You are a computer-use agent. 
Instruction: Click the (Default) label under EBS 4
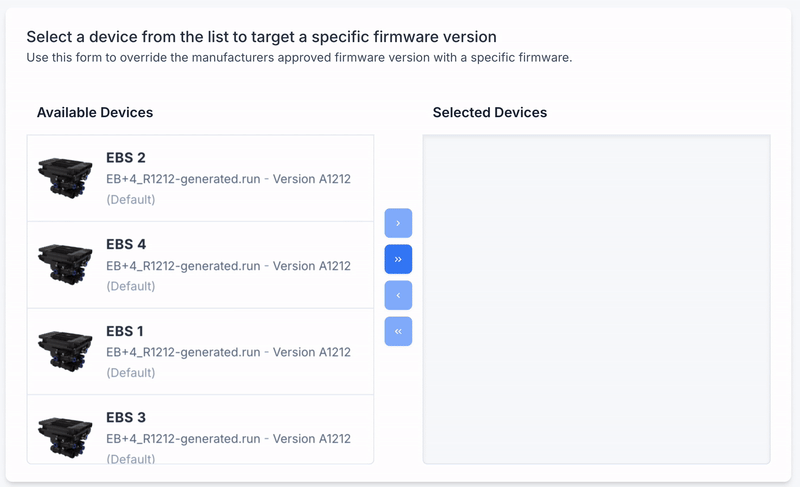click(131, 286)
